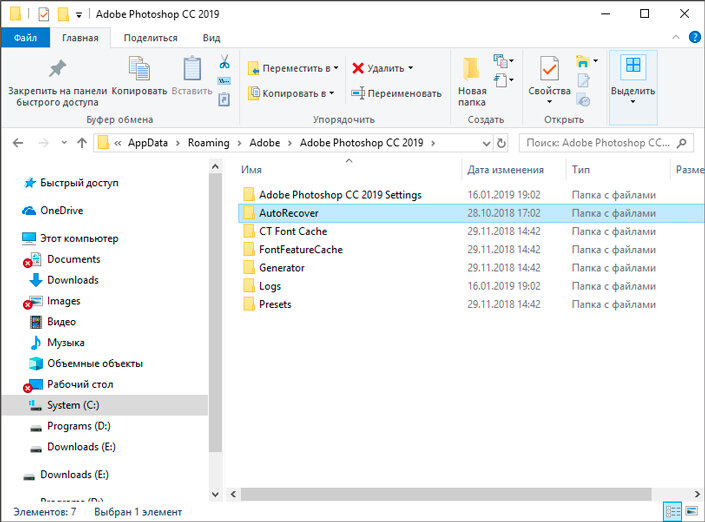
Task: Open Свойства properties checkmark icon
Action: pyautogui.click(x=549, y=68)
